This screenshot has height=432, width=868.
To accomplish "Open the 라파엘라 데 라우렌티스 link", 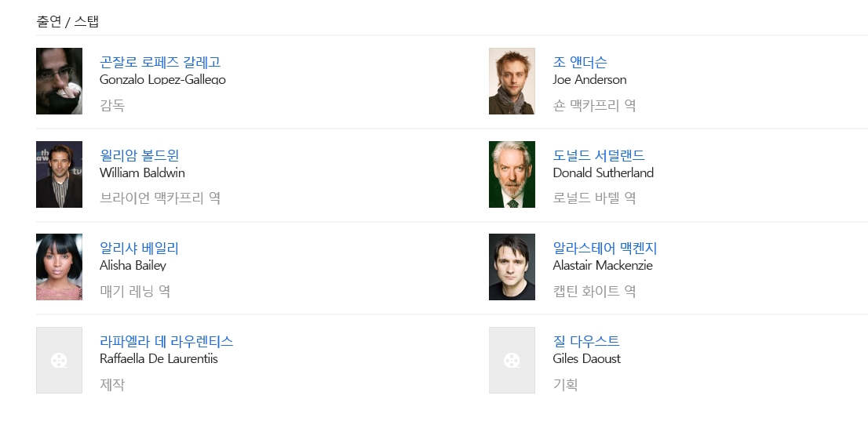I will coord(166,341).
